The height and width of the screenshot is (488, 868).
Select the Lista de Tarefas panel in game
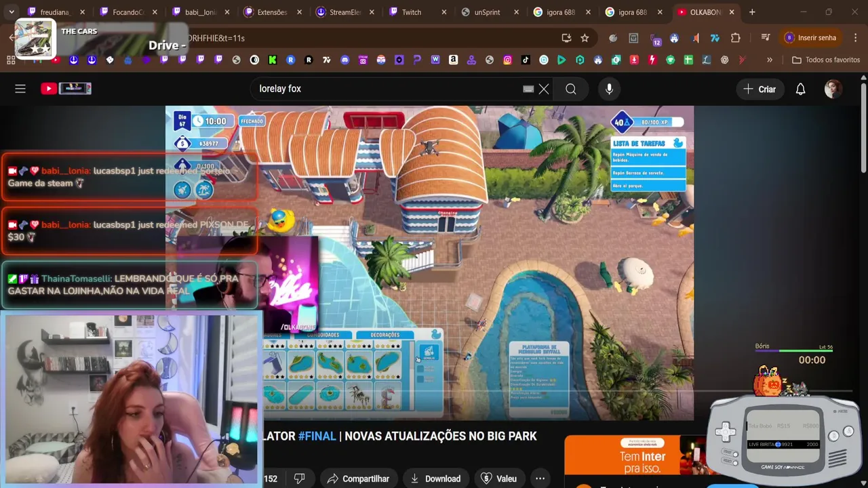tap(648, 164)
